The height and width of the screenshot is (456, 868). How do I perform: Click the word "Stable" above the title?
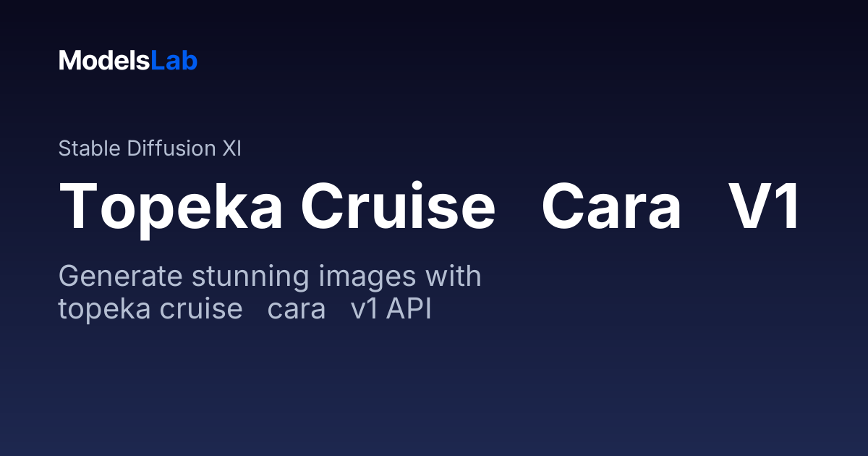[90, 148]
